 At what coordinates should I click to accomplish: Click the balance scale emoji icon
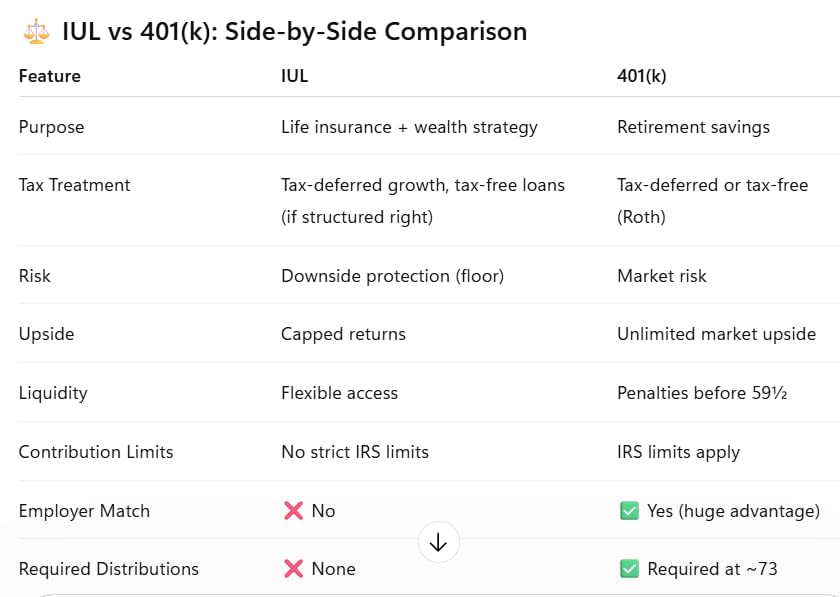click(x=36, y=31)
